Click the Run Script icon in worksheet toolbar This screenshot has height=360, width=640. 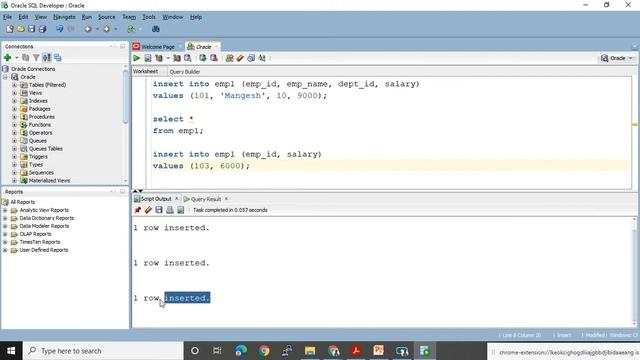pyautogui.click(x=148, y=58)
